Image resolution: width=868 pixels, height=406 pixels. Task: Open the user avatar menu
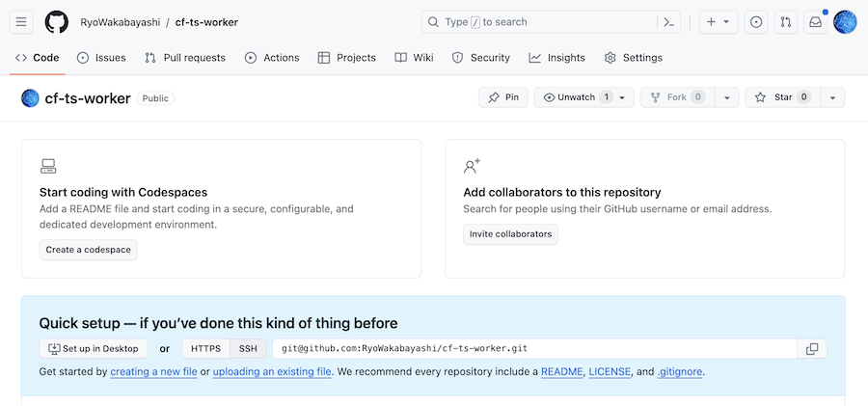tap(845, 22)
